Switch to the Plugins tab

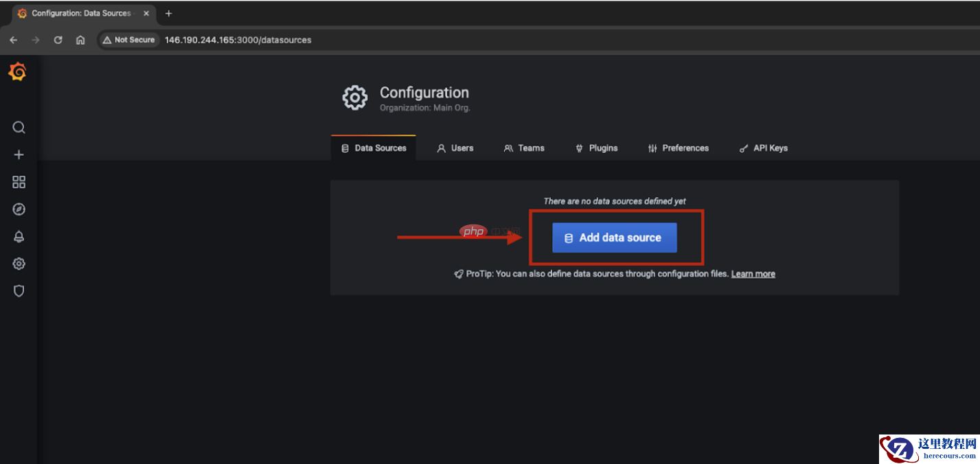click(x=597, y=148)
